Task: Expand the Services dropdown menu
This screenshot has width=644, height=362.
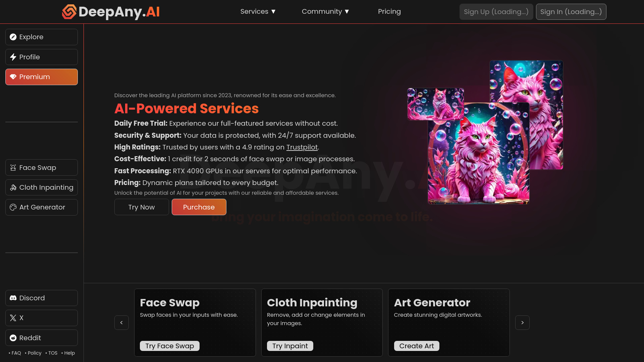Action: coord(258,11)
